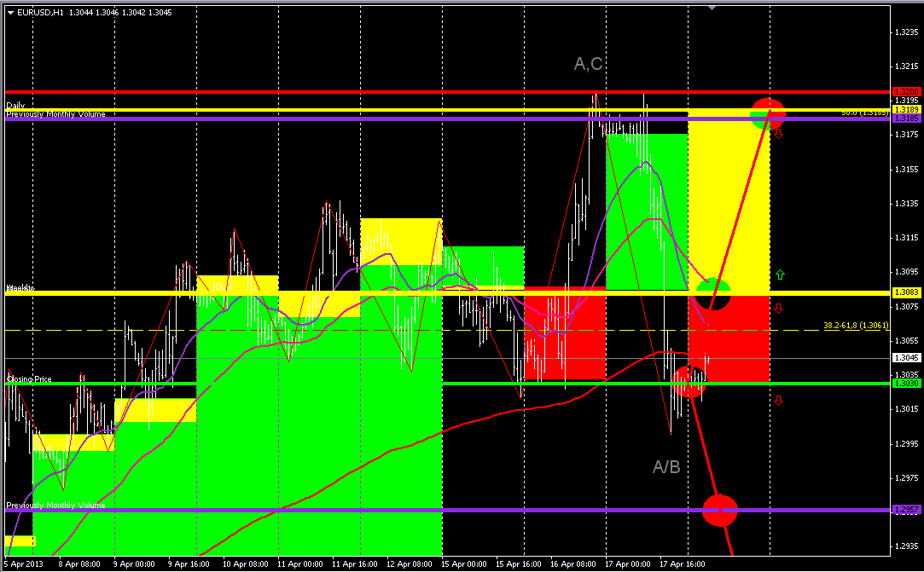
Task: Click the 1.3135 price scale value
Action: click(x=906, y=204)
